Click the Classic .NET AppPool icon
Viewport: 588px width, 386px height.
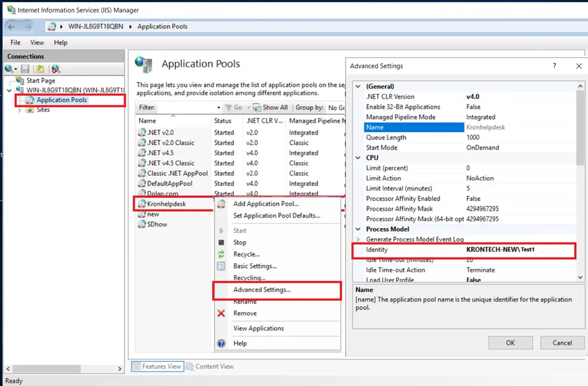142,173
